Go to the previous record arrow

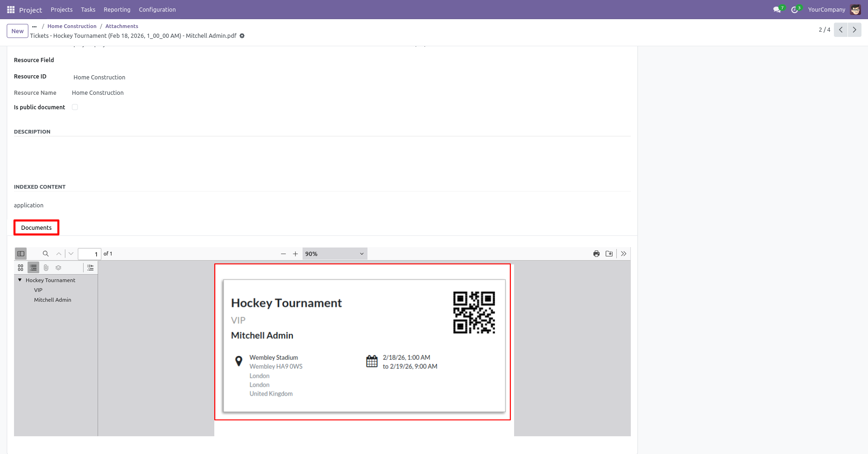[840, 30]
